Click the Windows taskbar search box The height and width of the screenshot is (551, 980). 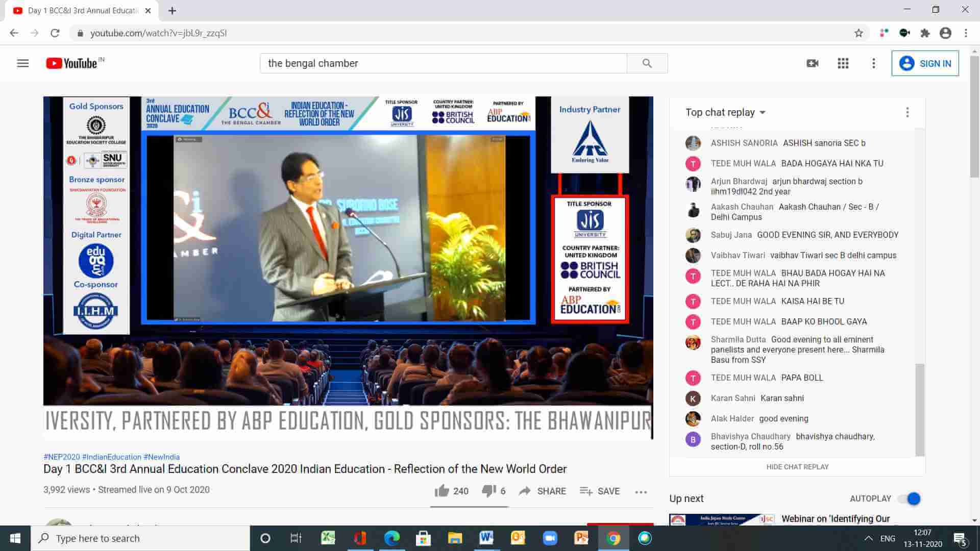(140, 538)
